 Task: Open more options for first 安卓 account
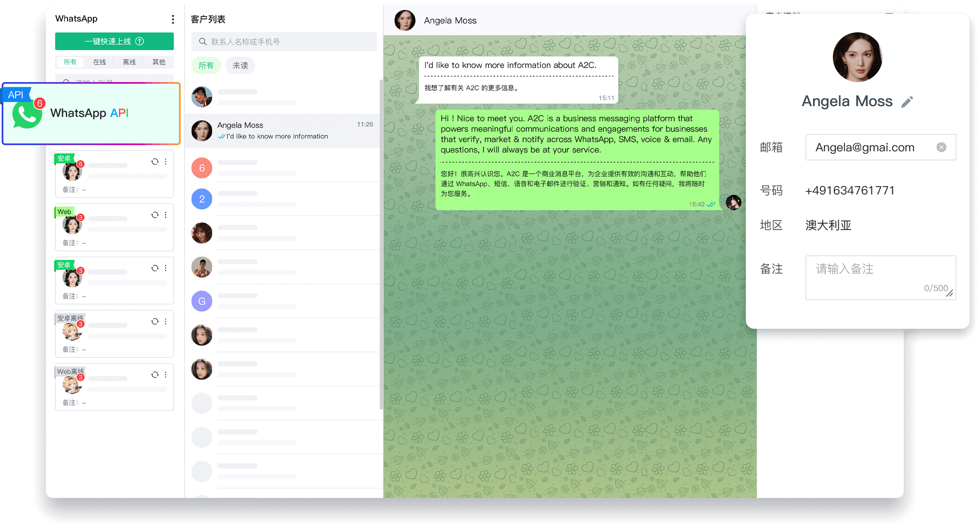pos(166,162)
